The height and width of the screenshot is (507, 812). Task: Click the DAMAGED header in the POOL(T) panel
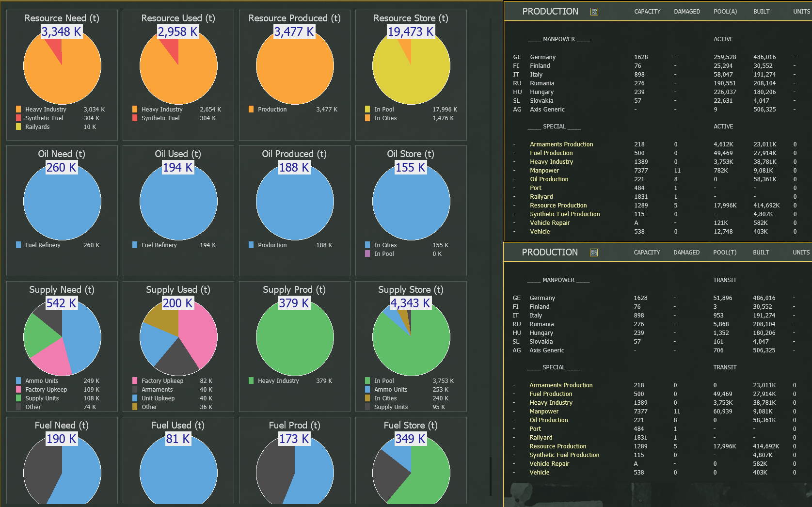686,253
